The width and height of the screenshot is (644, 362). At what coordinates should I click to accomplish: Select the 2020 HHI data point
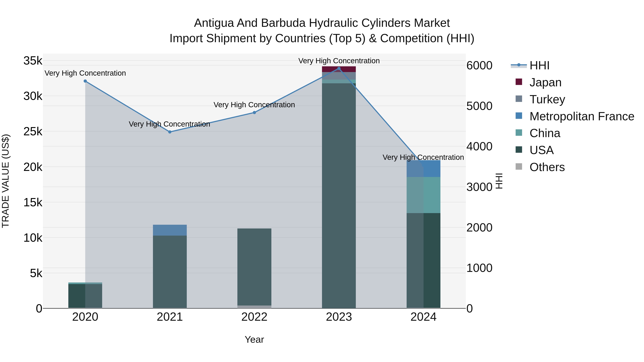[x=85, y=81]
